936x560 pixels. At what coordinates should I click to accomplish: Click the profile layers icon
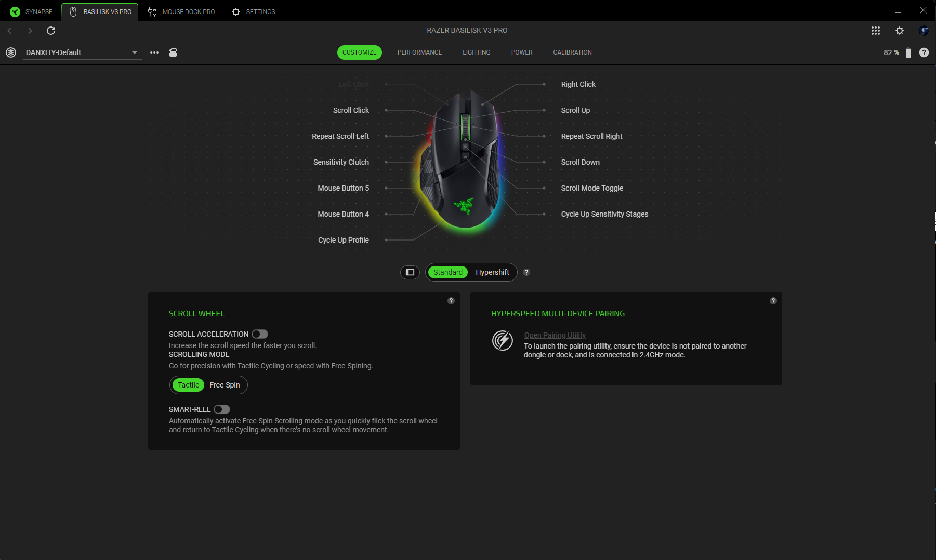tap(11, 52)
